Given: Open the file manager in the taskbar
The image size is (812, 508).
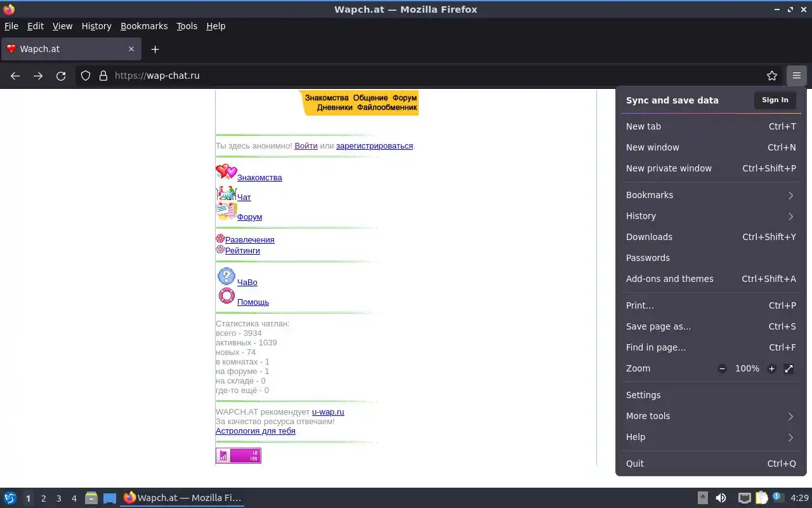Looking at the screenshot, I should click(91, 498).
